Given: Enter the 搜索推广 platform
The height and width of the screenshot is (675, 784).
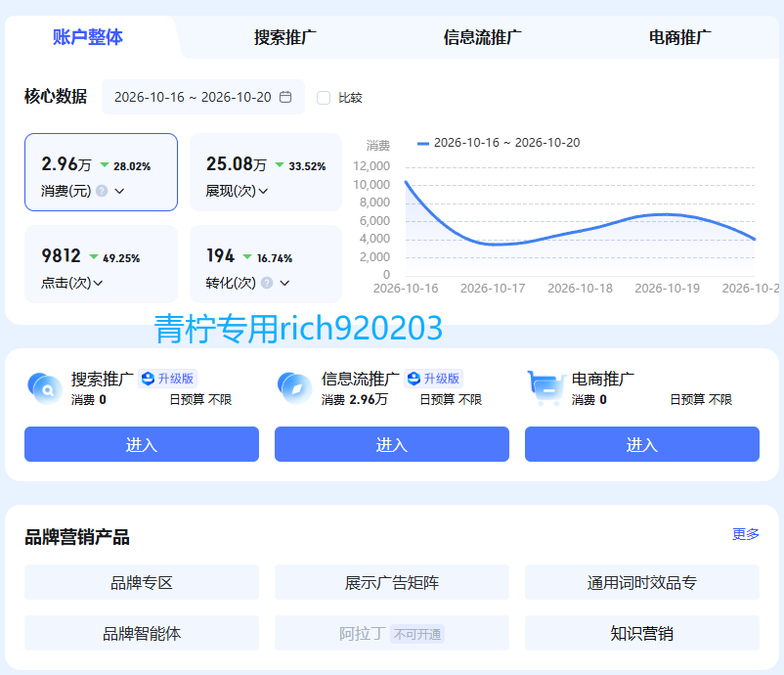Looking at the screenshot, I should (142, 444).
